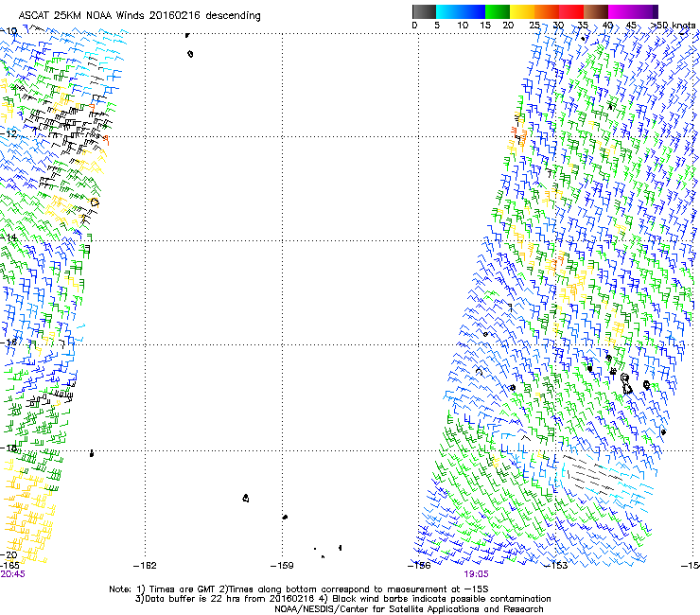Click the "-165" longitude label
This screenshot has width=700, height=615.
[9, 566]
